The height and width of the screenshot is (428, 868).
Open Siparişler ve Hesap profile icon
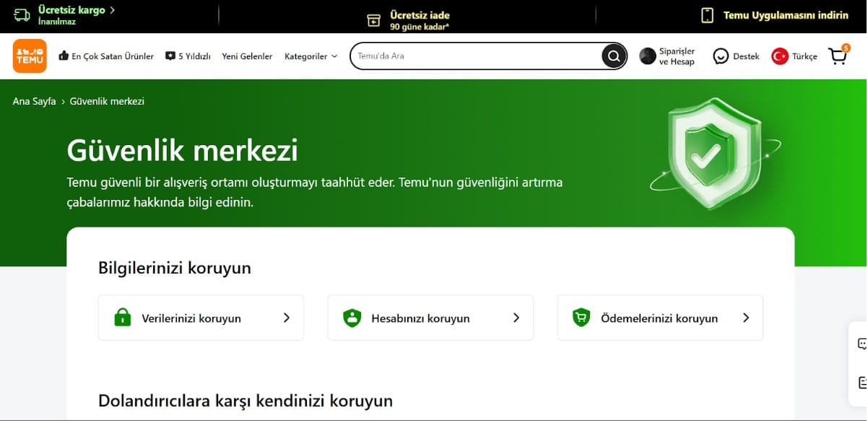coord(647,56)
